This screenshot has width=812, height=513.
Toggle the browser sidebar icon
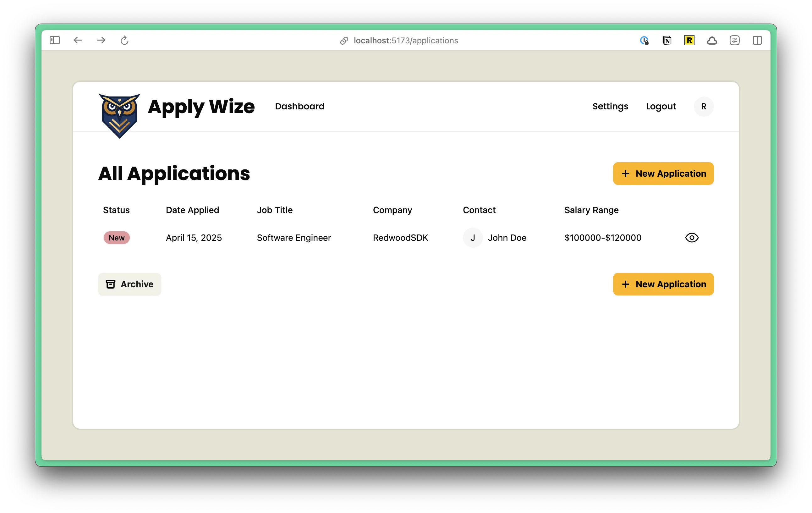[55, 41]
